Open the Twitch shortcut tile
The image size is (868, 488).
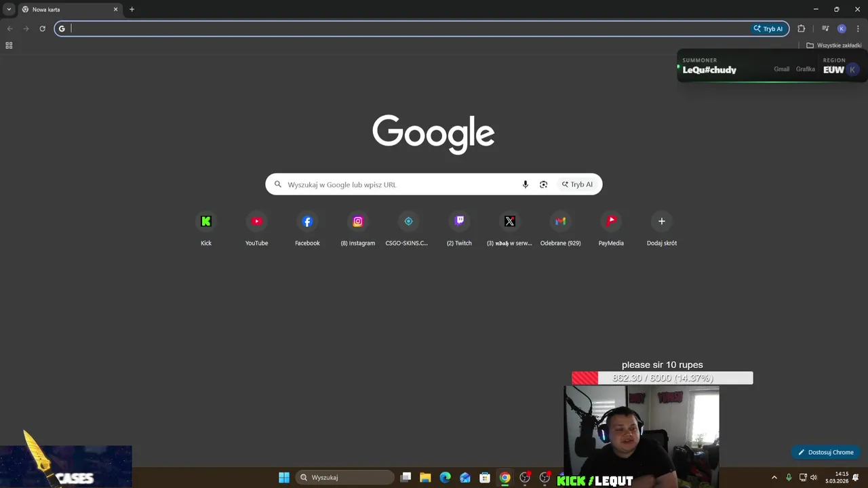(459, 229)
